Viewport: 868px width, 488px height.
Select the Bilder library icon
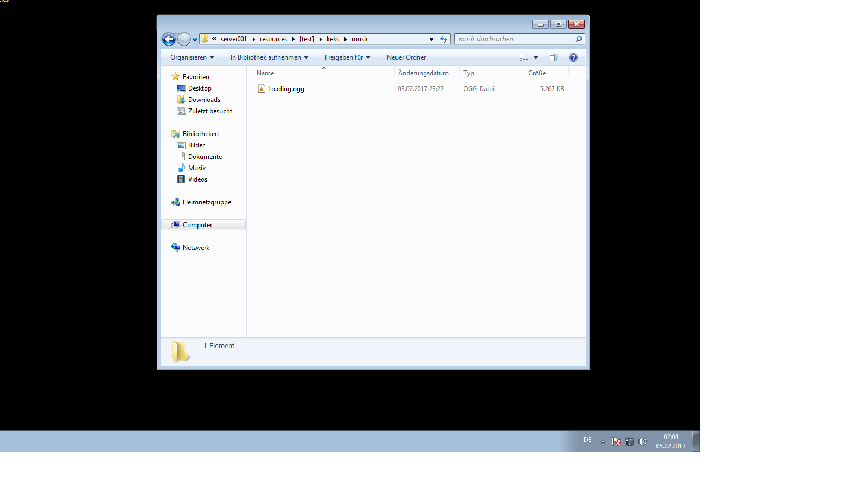tap(181, 145)
